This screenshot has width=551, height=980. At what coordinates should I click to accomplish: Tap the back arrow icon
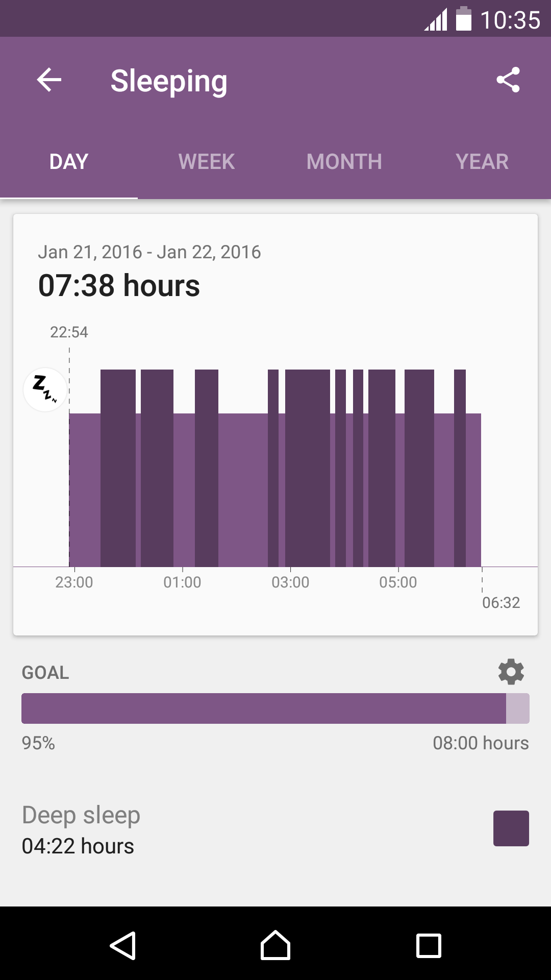pyautogui.click(x=49, y=80)
